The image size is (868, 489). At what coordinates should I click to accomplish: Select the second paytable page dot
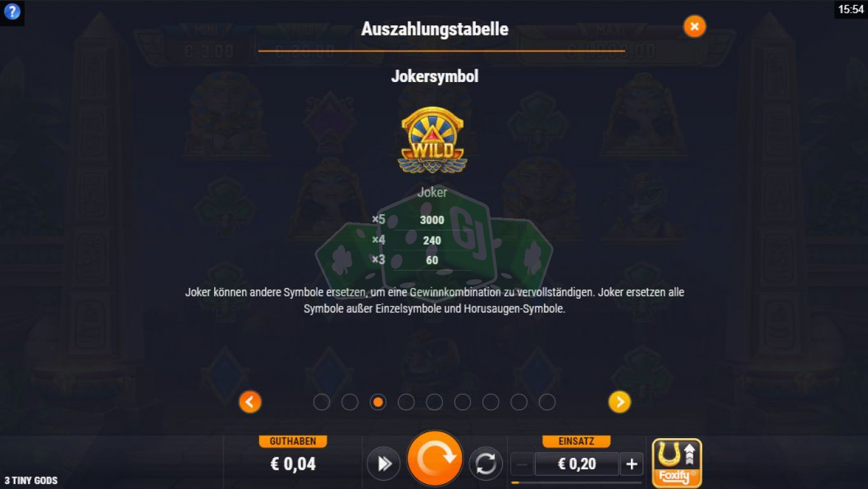coord(350,402)
